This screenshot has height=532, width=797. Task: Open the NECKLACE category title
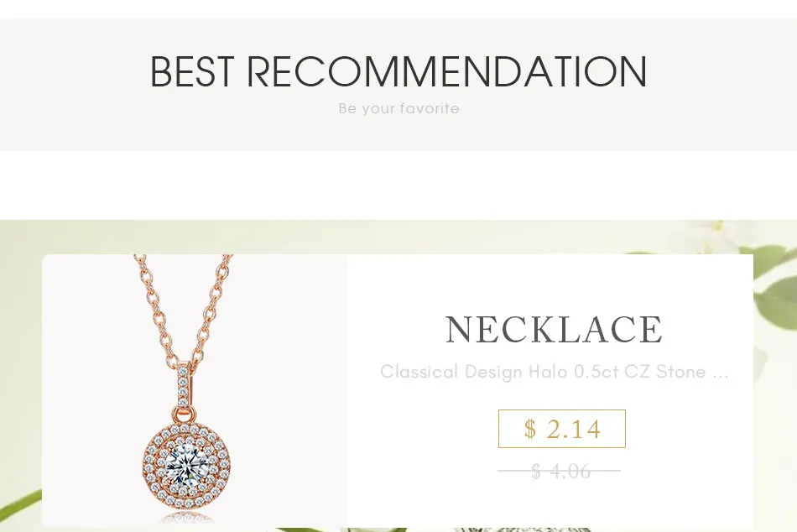554,330
